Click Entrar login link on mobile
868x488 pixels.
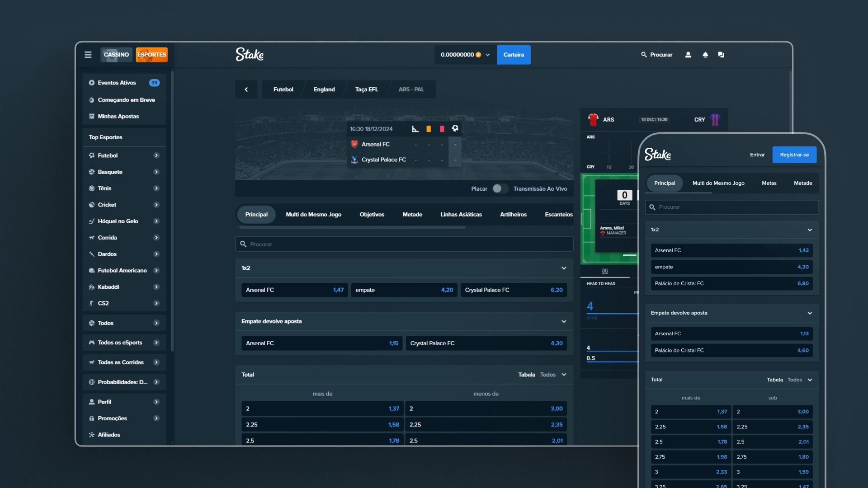pos(757,155)
